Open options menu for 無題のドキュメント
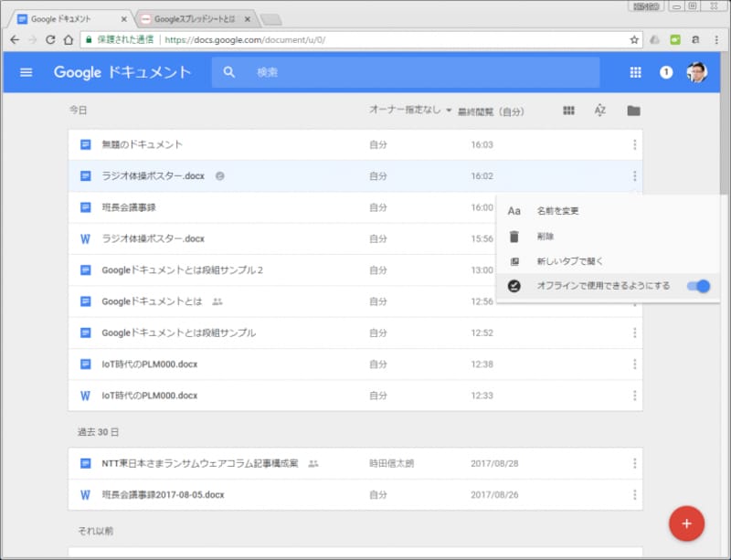Image resolution: width=731 pixels, height=560 pixels. 635,143
